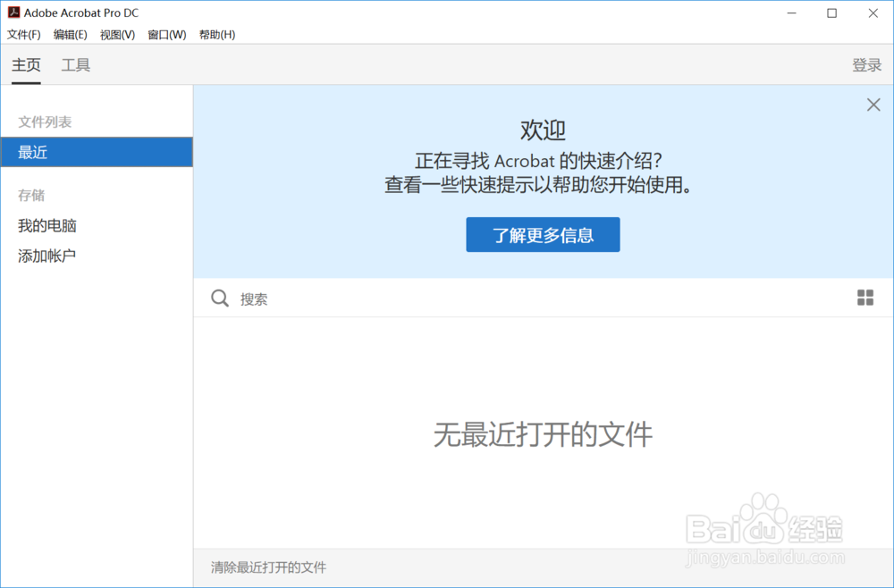This screenshot has height=588, width=894.
Task: Open the 帮助(H) menu
Action: (x=217, y=35)
